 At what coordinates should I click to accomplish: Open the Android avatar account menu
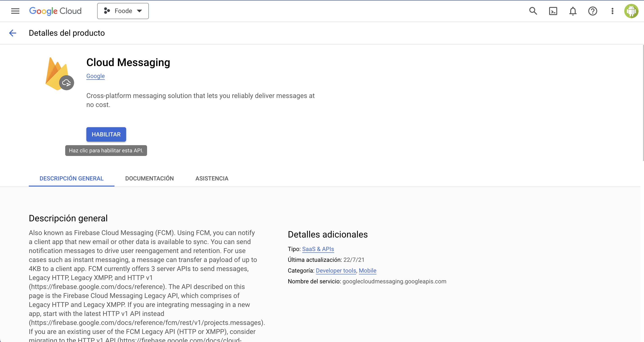(x=631, y=11)
